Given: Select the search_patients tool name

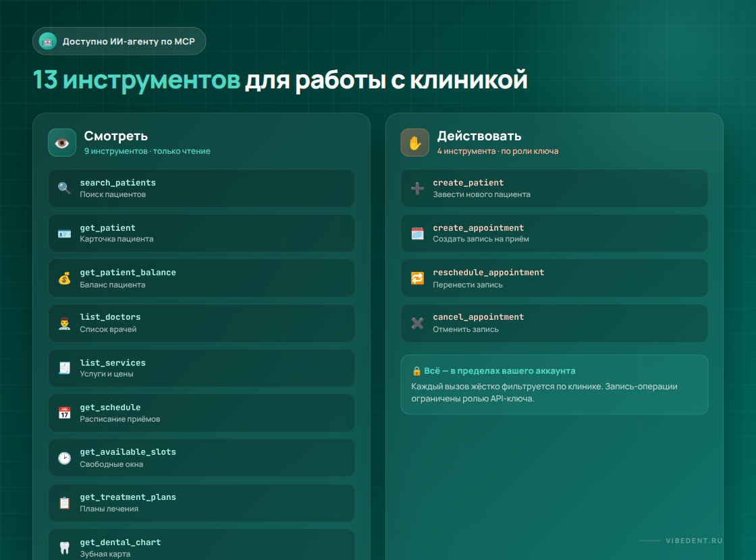Looking at the screenshot, I should tap(117, 183).
